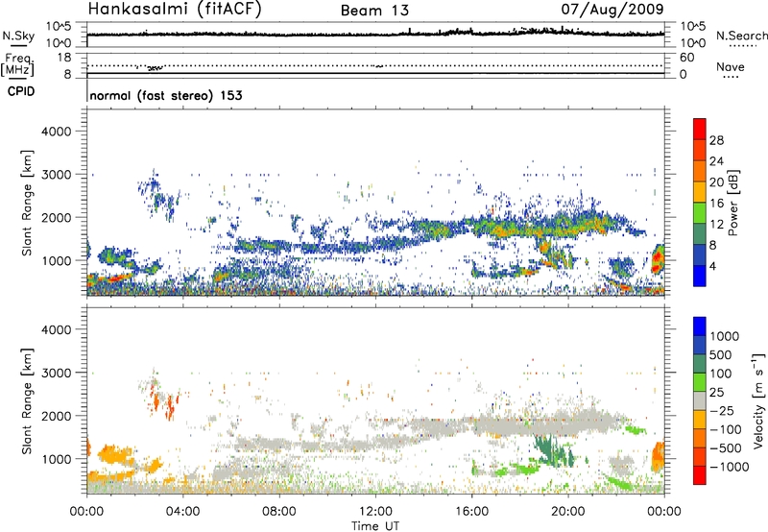The image size is (768, 532).
Task: Click the '00:00' label at time axis end
Action: point(663,511)
